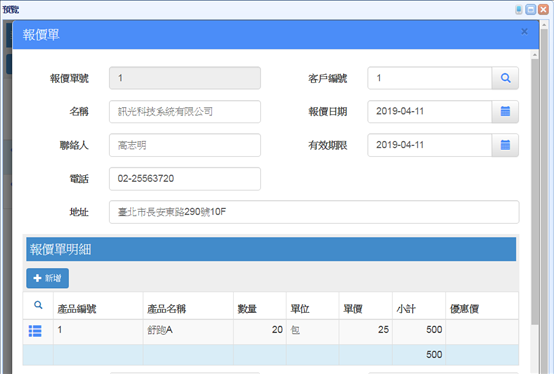Open the 報價日期 calendar picker icon
Screen dimensions: 554x374
[505, 112]
